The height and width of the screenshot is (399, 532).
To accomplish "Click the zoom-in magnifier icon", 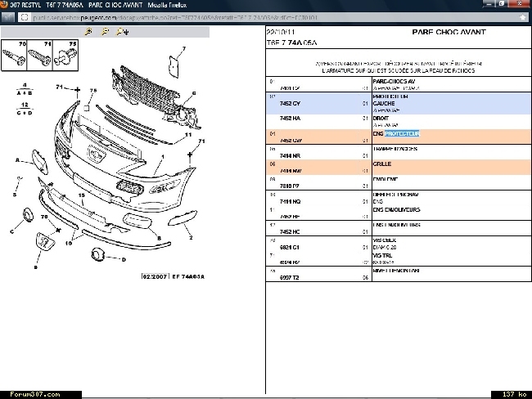I will [x=88, y=32].
